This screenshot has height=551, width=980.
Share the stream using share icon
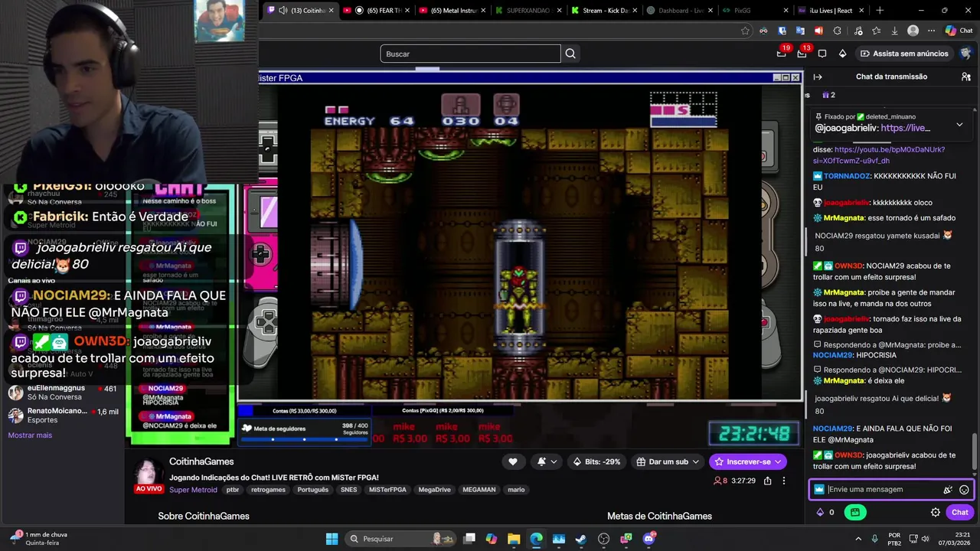coord(767,481)
